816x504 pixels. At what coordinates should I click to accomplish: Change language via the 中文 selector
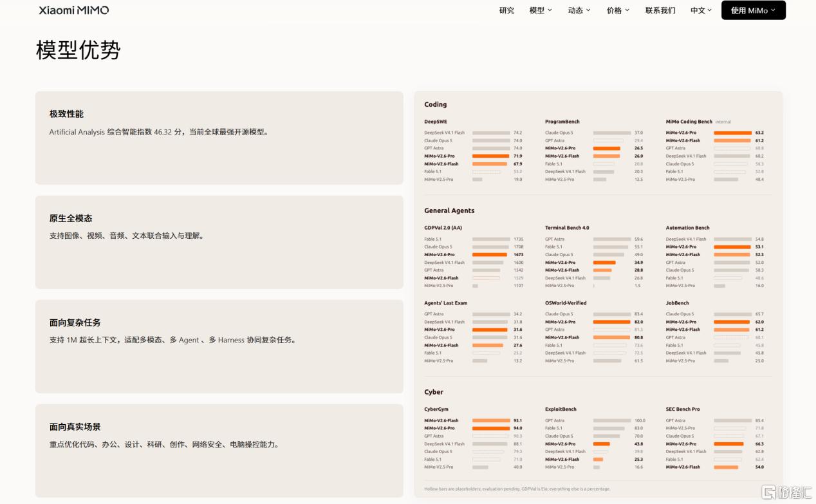point(701,10)
